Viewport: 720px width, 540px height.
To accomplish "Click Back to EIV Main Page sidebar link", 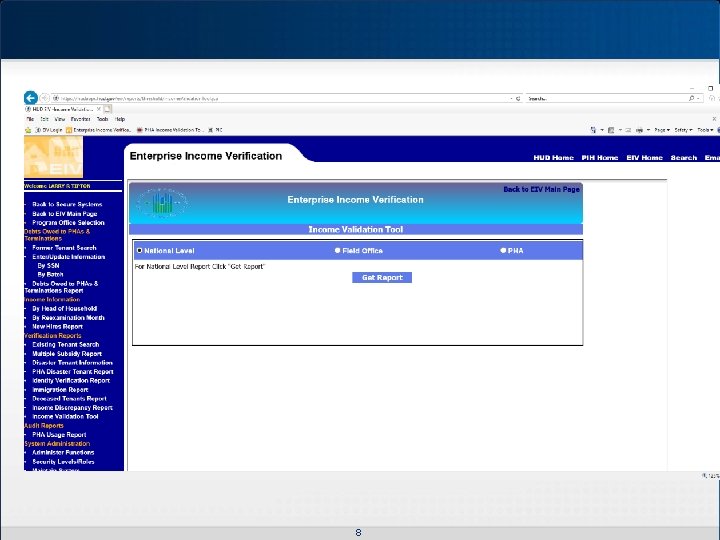I will pos(65,214).
